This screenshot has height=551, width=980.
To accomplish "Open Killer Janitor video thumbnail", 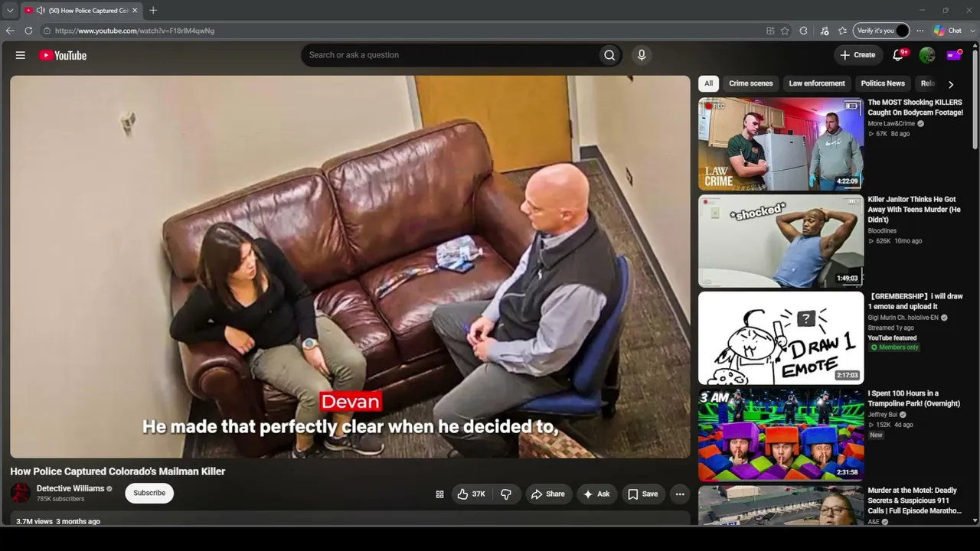I will pyautogui.click(x=781, y=241).
